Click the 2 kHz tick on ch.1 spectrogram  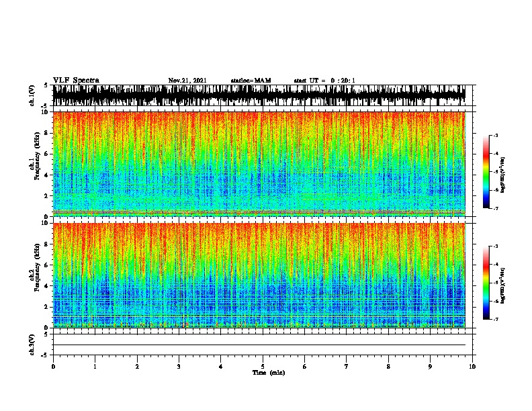tap(47, 196)
